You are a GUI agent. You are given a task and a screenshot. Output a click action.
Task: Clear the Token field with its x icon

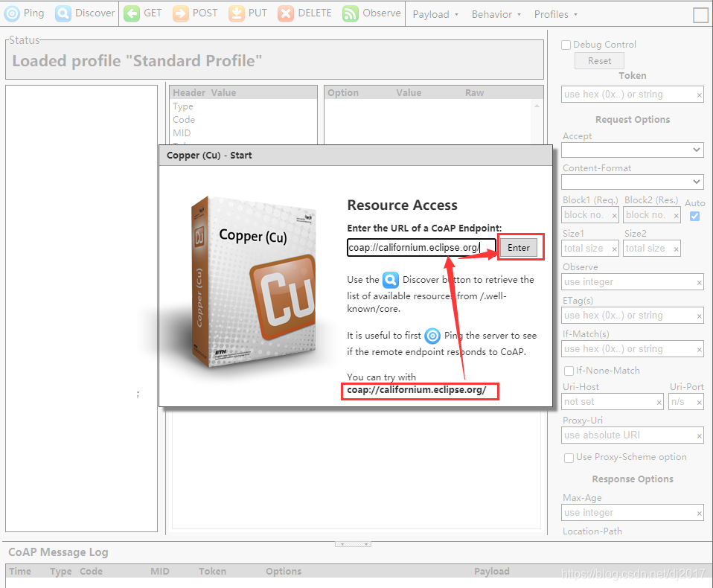[699, 95]
